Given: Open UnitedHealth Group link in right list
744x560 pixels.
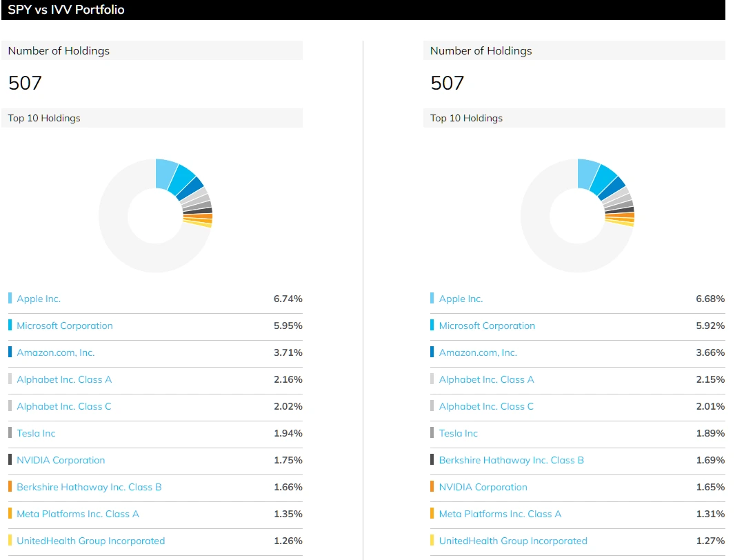Looking at the screenshot, I should 513,541.
